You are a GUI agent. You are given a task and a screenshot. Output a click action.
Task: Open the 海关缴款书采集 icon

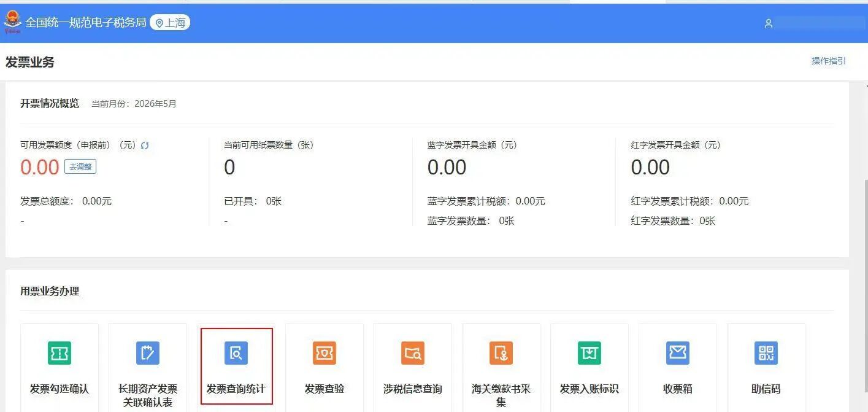tap(501, 353)
